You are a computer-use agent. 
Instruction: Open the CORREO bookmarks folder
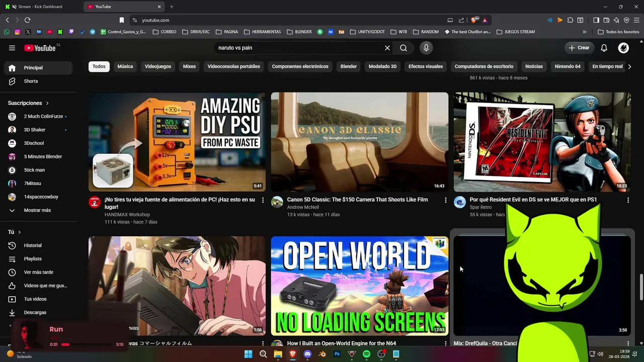(x=164, y=32)
